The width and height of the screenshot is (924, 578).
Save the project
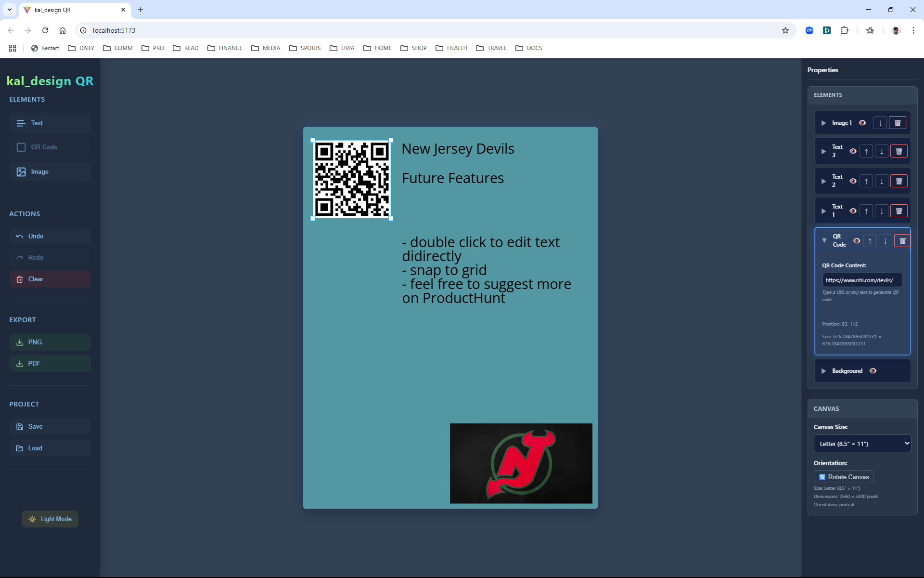(50, 427)
